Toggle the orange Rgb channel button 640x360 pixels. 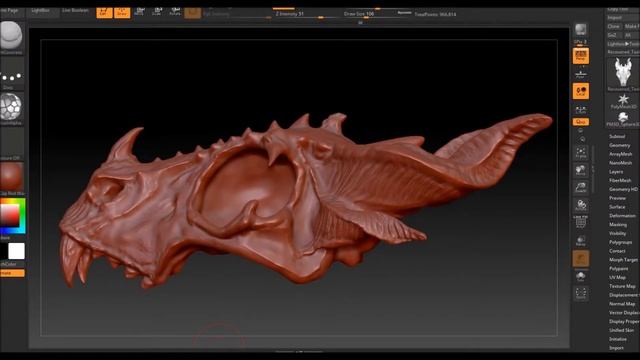coord(192,13)
